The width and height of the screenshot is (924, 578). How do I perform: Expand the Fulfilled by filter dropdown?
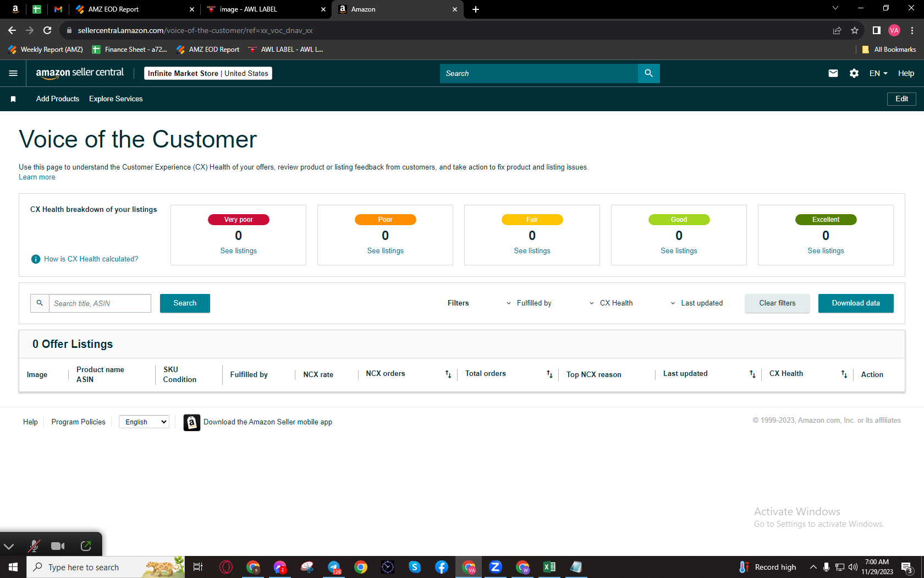tap(529, 303)
